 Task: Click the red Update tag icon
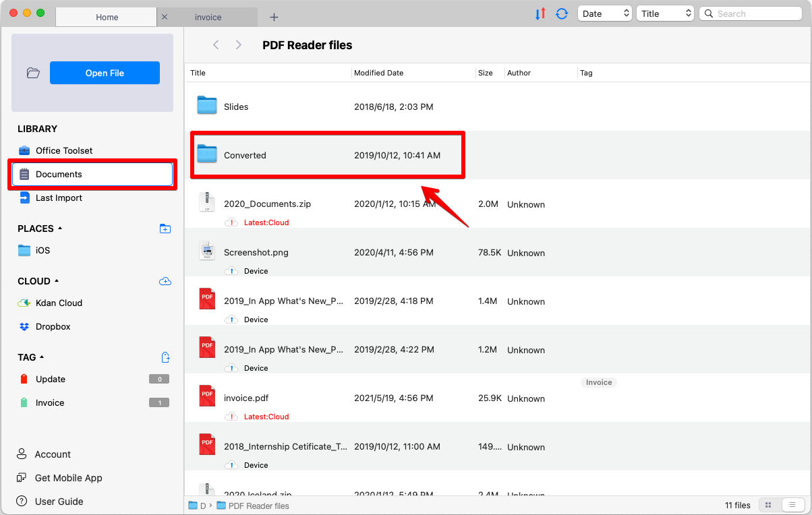click(x=24, y=379)
